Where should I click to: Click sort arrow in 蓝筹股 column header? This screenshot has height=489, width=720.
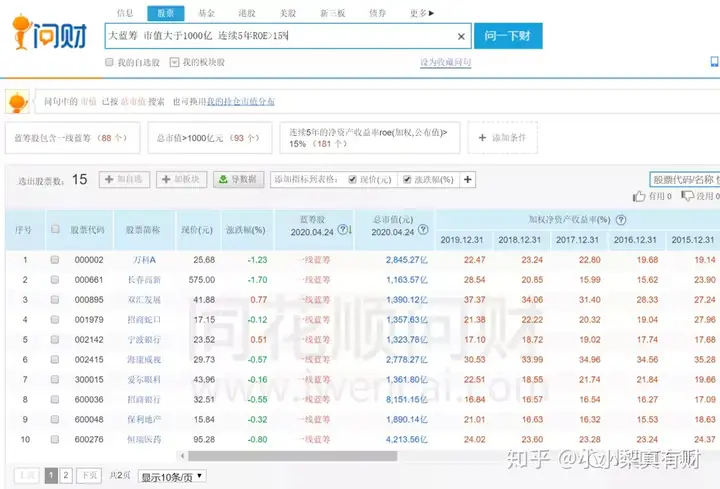(350, 230)
